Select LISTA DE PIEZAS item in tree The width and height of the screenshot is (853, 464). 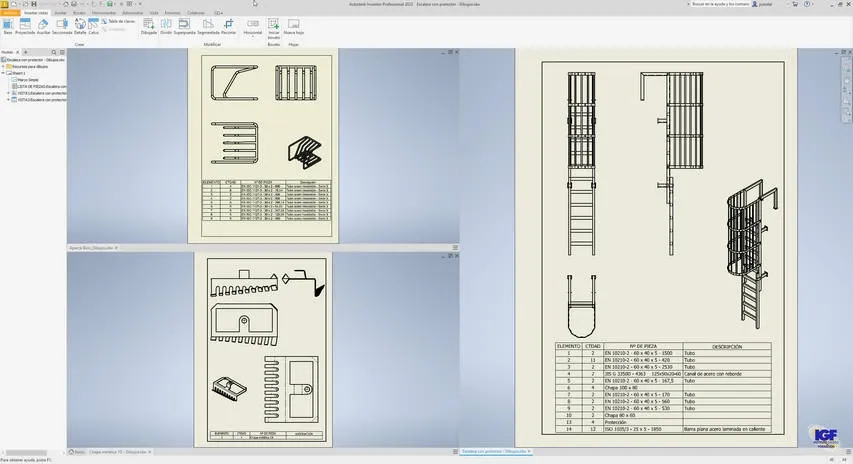pos(39,86)
